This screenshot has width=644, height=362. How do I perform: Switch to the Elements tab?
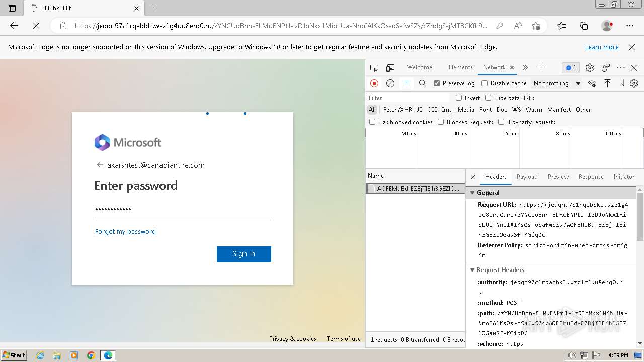(x=460, y=67)
